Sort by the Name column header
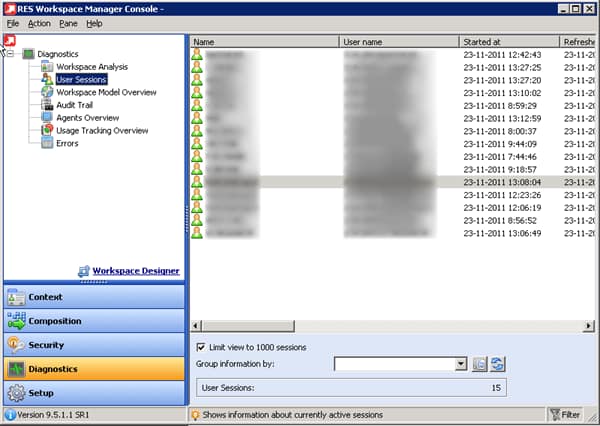The width and height of the screenshot is (600, 426). coord(264,42)
